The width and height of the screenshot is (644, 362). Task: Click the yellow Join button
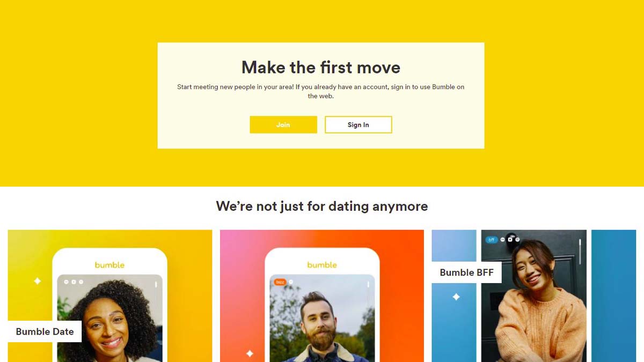pos(283,124)
